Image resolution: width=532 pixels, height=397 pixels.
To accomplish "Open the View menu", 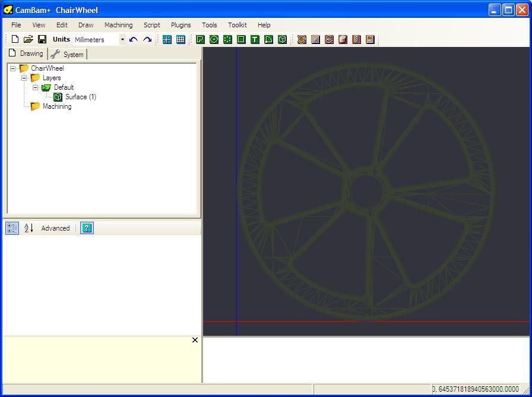I will 39,25.
